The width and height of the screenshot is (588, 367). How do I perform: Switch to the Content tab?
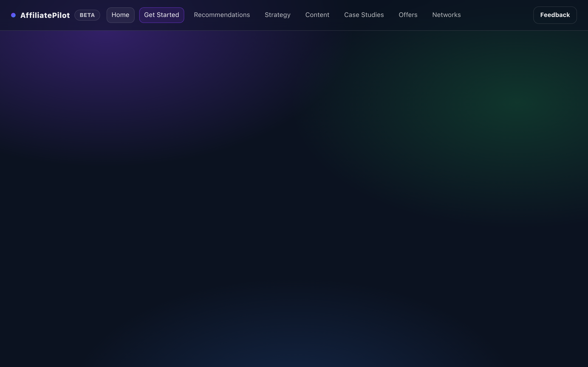click(317, 15)
